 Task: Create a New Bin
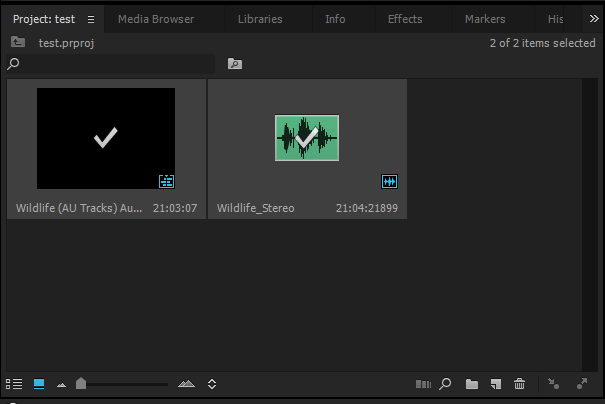pyautogui.click(x=471, y=383)
